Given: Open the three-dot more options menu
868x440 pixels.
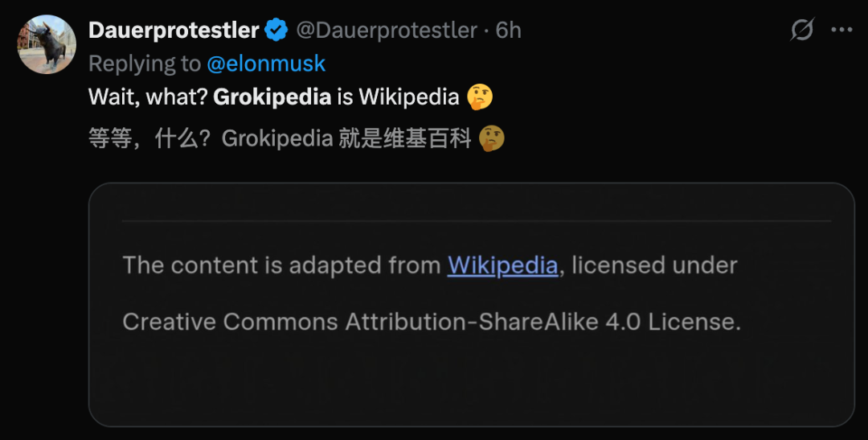Looking at the screenshot, I should [x=841, y=31].
